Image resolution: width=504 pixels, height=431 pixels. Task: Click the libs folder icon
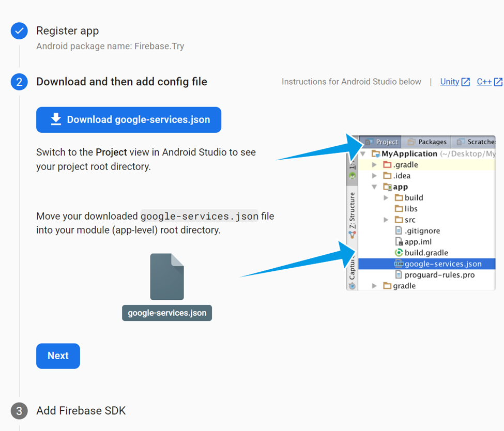[x=399, y=209]
